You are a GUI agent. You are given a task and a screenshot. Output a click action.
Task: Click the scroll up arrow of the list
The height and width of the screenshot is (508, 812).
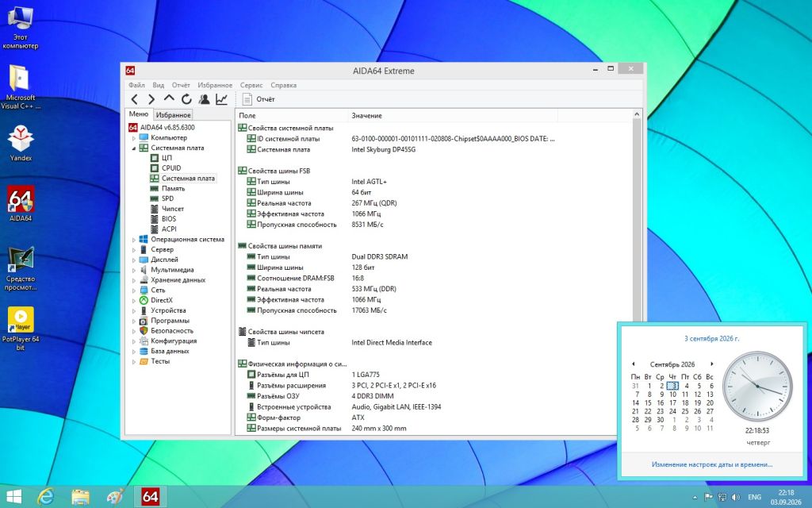point(637,114)
